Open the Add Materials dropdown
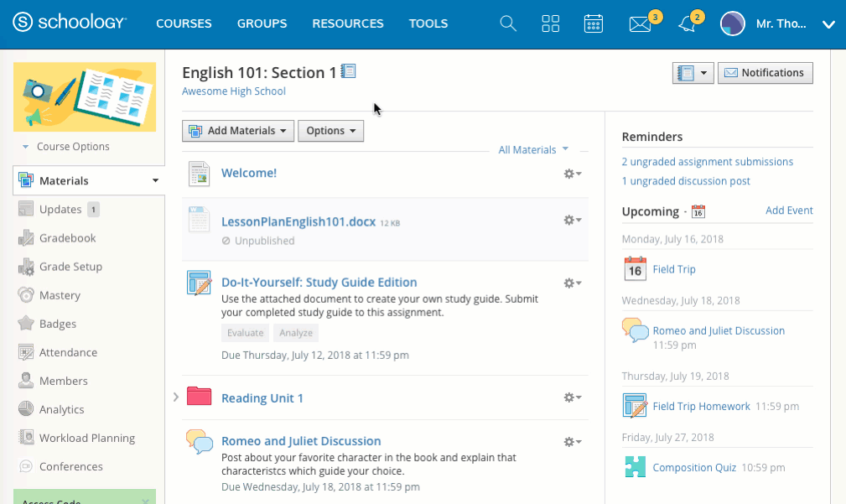 pos(237,131)
